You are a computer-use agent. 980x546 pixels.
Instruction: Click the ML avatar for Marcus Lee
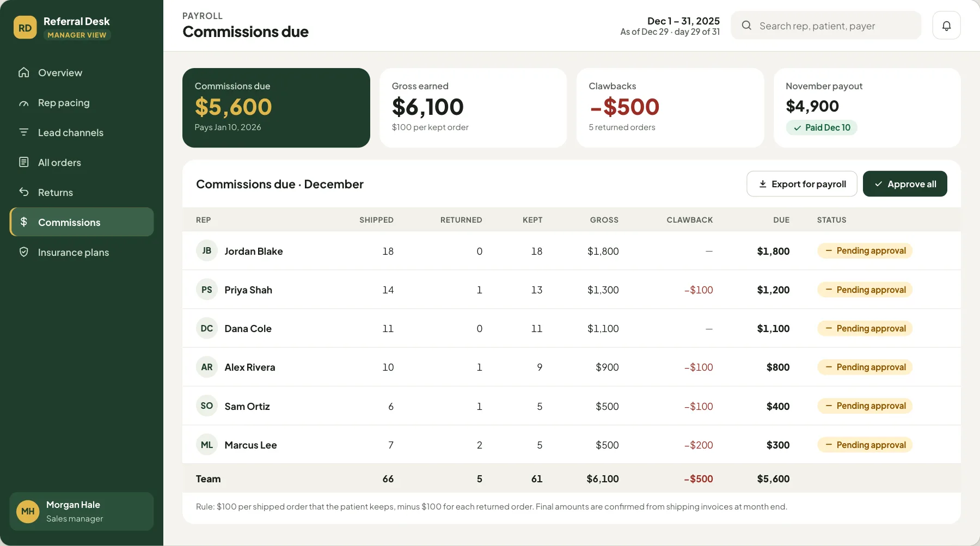coord(207,445)
